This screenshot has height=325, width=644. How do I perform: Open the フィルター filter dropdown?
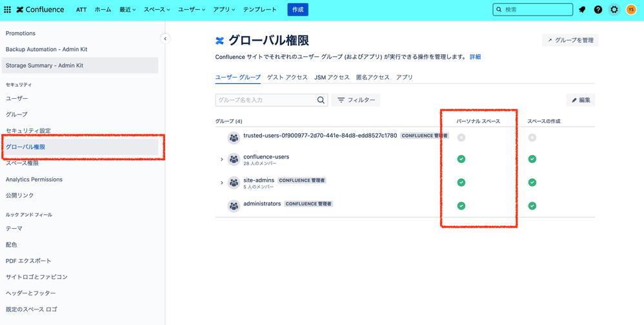pos(356,100)
